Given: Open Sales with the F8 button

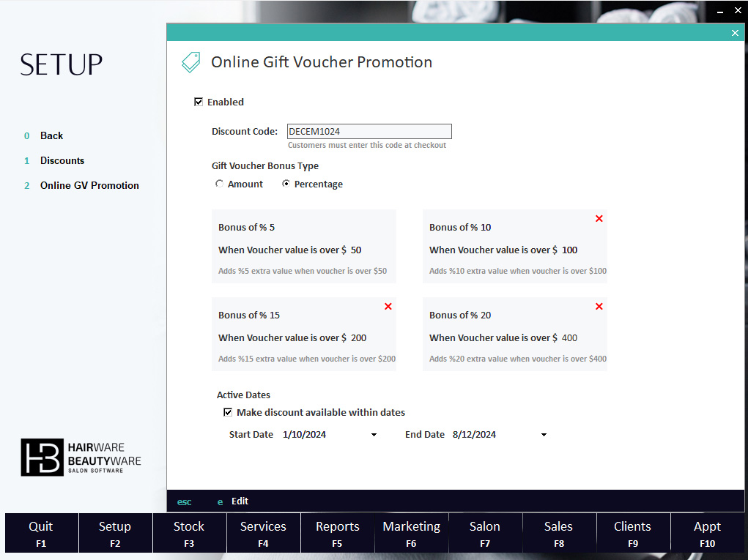Looking at the screenshot, I should pos(560,533).
